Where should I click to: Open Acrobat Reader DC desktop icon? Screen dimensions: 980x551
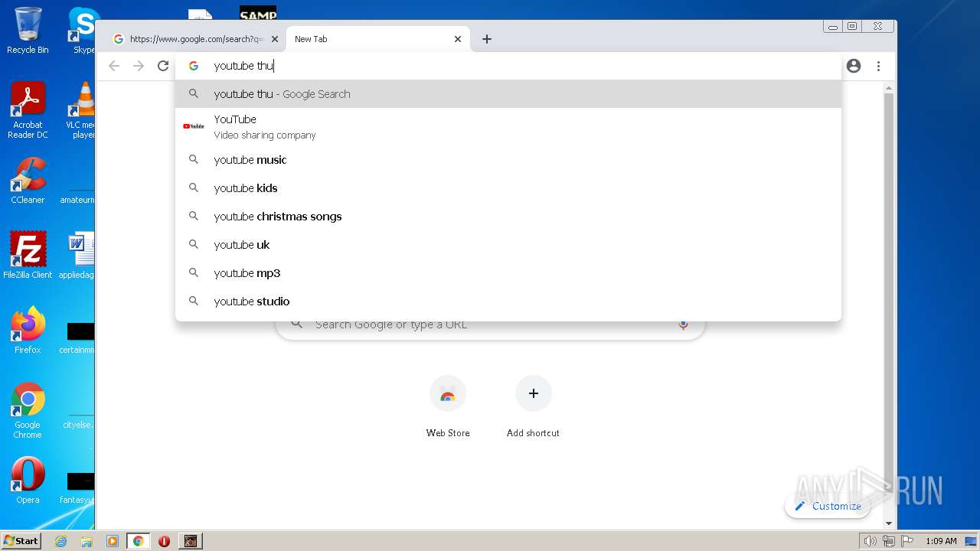click(x=28, y=111)
